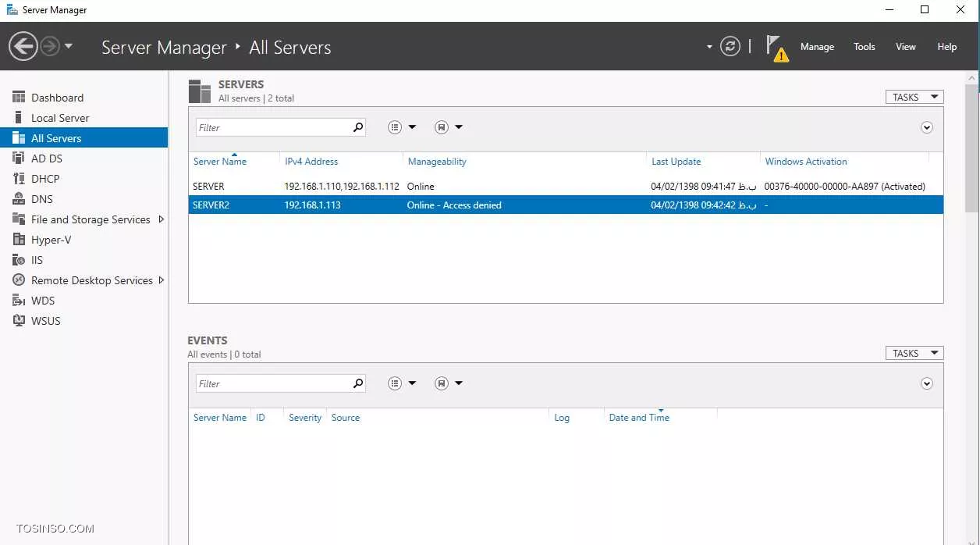This screenshot has width=980, height=545.
Task: Sort Events by Log column
Action: [x=562, y=418]
